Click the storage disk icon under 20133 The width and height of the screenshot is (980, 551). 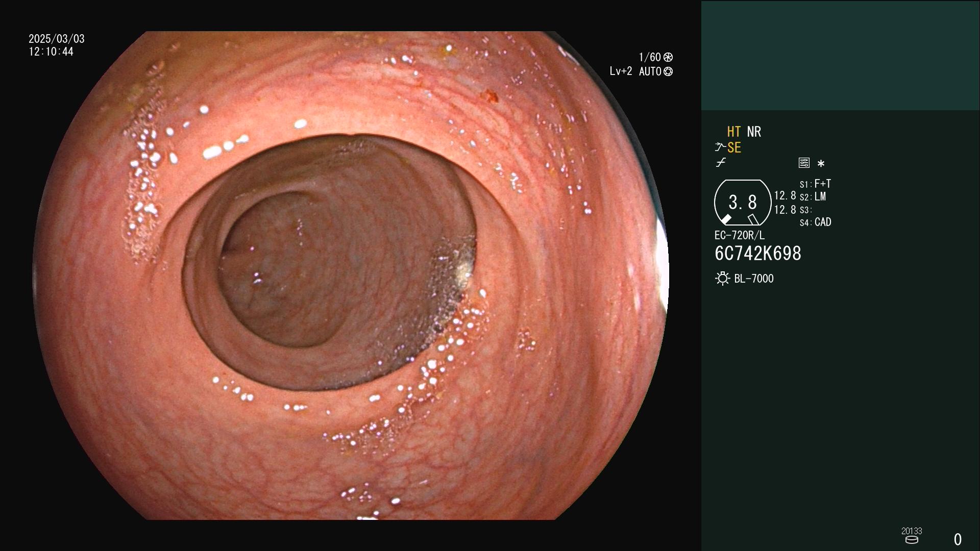click(x=912, y=540)
